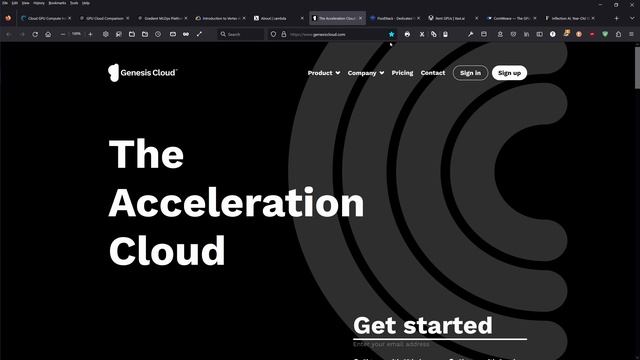Open the Contact page link
This screenshot has height=360, width=640.
pyautogui.click(x=433, y=73)
